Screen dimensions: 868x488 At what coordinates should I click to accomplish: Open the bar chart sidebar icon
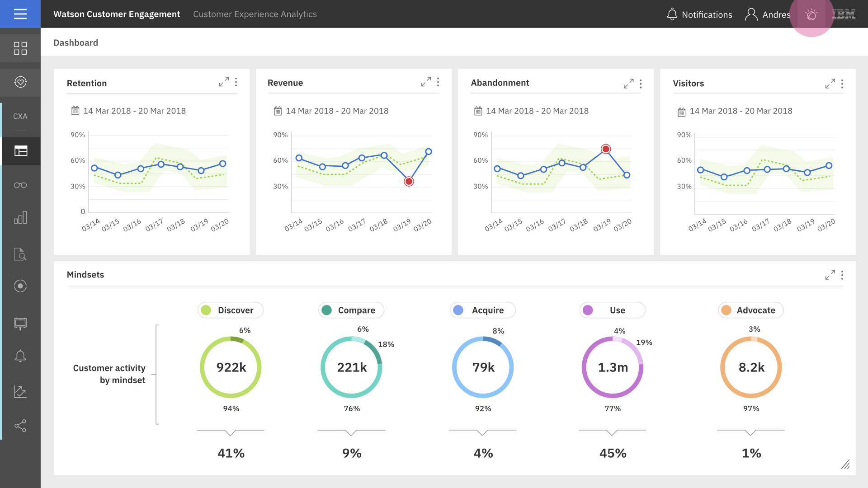(x=20, y=217)
